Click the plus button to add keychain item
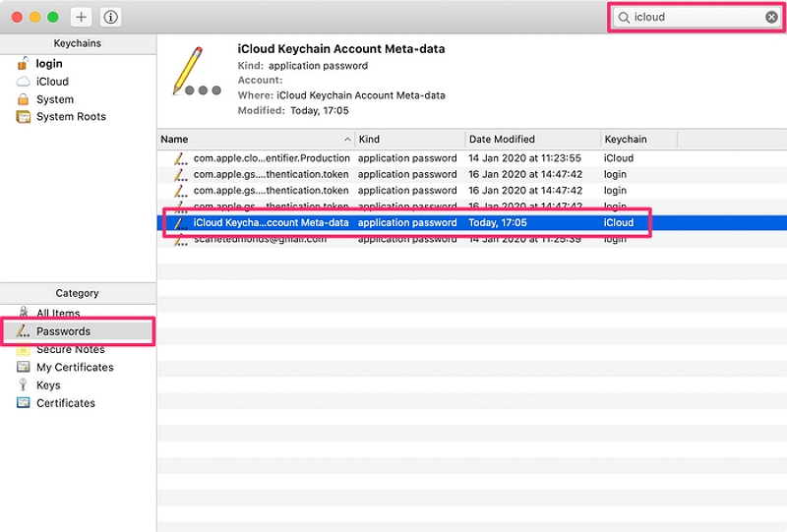Viewport: 787px width, 532px height. 81,17
